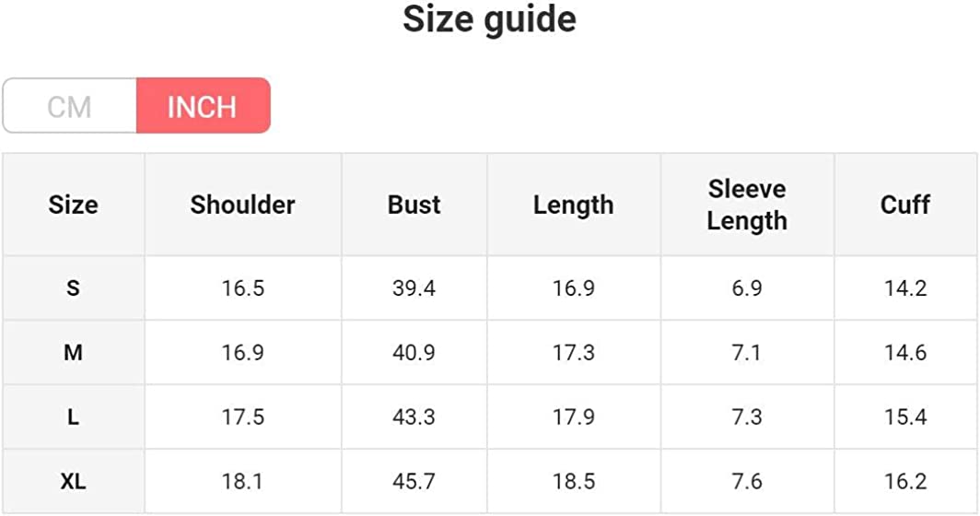
Task: Select the M size row label
Action: click(73, 353)
